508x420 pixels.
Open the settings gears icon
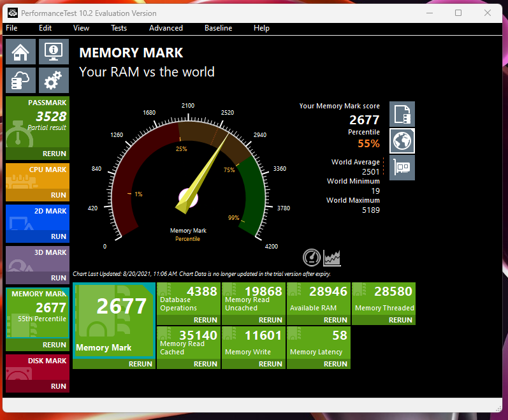(x=54, y=80)
